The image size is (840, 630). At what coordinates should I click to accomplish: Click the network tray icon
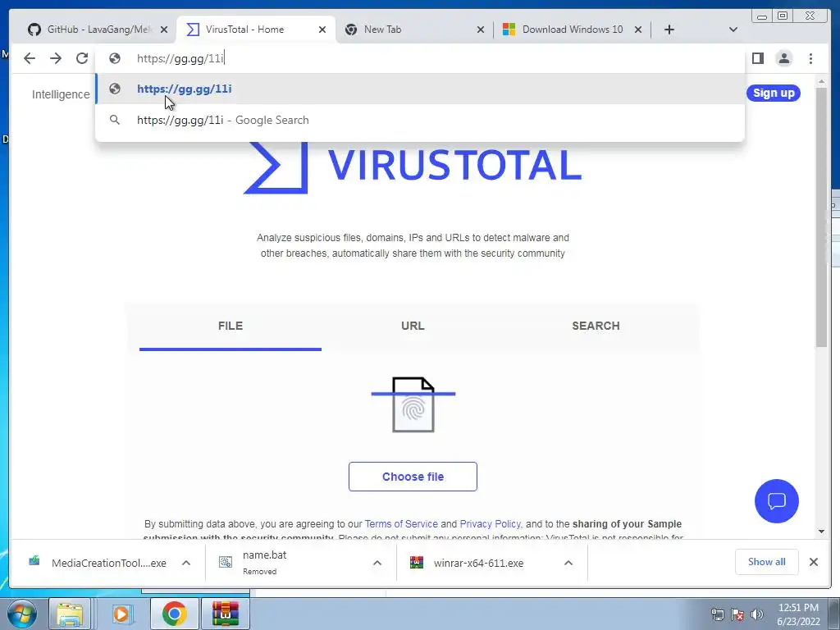coord(717,614)
